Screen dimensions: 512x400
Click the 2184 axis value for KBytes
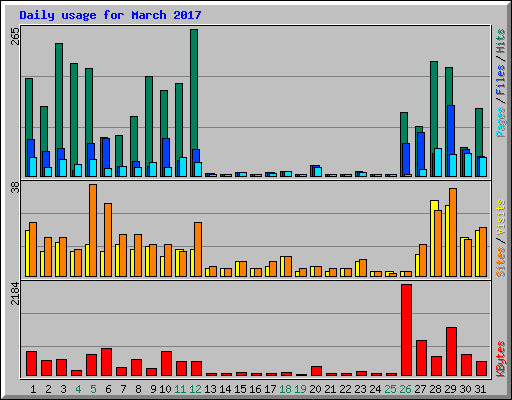[x=15, y=294]
